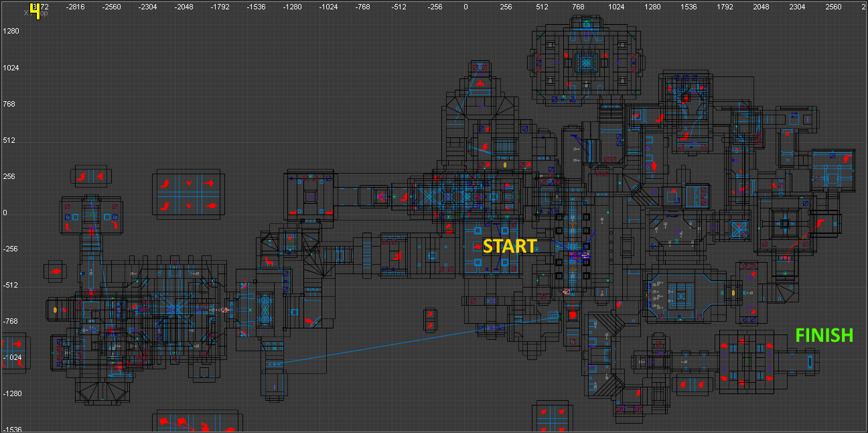Click 1024 on the left vertical ruler
This screenshot has height=433, width=868.
point(10,68)
